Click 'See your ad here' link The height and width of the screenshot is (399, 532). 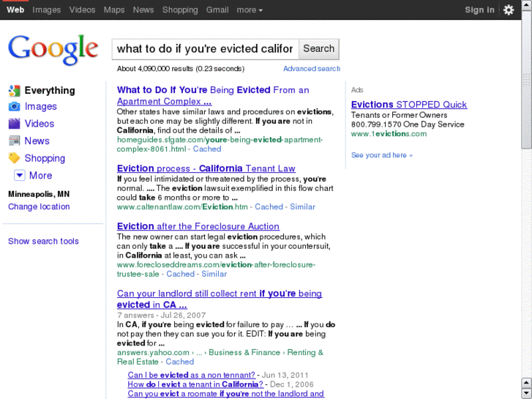(x=382, y=155)
